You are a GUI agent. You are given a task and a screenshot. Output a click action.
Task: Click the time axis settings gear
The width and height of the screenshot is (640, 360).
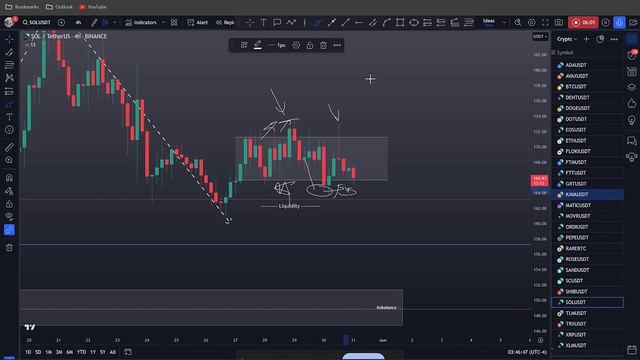[x=540, y=340]
